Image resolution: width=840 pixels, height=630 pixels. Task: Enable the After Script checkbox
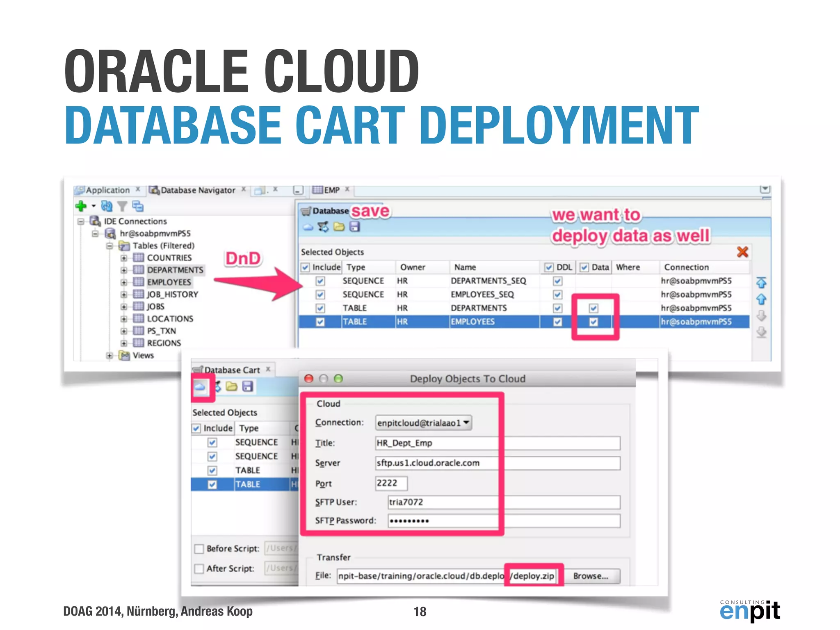tap(199, 569)
